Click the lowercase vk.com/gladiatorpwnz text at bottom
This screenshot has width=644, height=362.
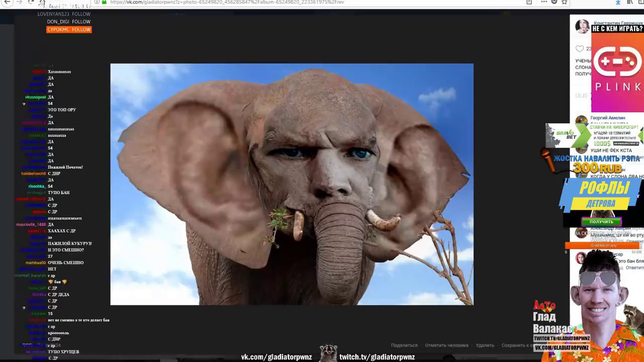[x=277, y=357]
